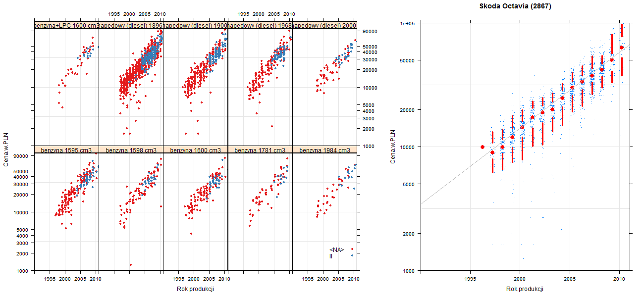Click the '1e+05' tick label on the Skoda Octavia plot

click(x=408, y=23)
